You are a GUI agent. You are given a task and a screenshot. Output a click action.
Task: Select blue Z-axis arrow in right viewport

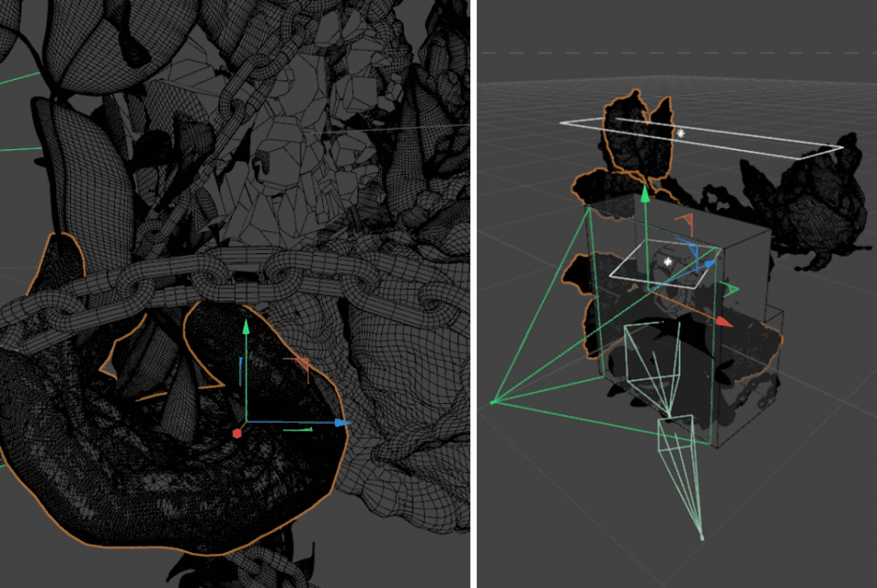[x=710, y=264]
